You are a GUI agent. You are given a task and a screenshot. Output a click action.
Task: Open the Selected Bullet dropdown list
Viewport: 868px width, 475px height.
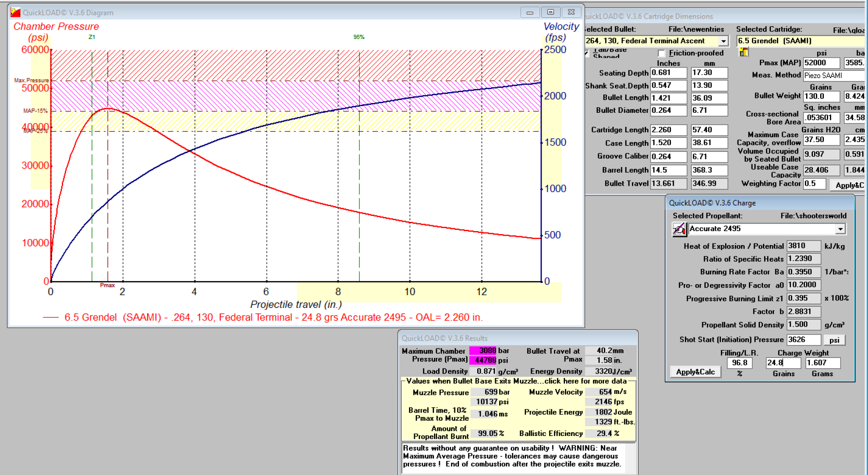[723, 41]
